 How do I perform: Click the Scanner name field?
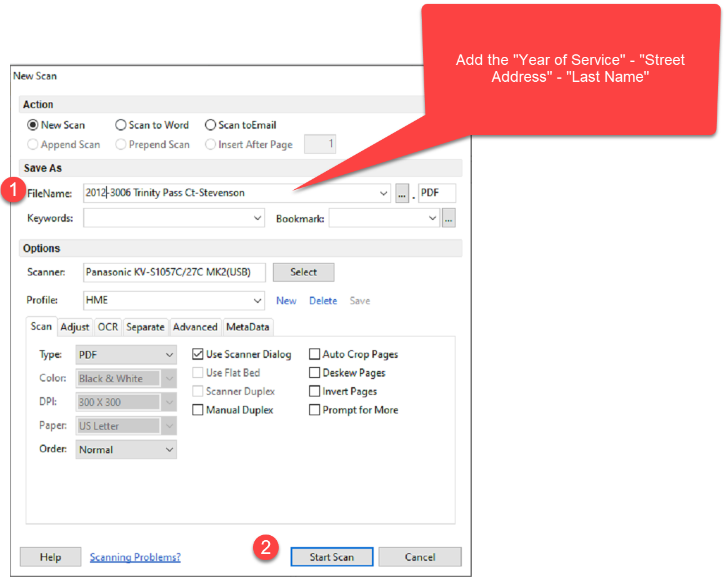(x=174, y=272)
